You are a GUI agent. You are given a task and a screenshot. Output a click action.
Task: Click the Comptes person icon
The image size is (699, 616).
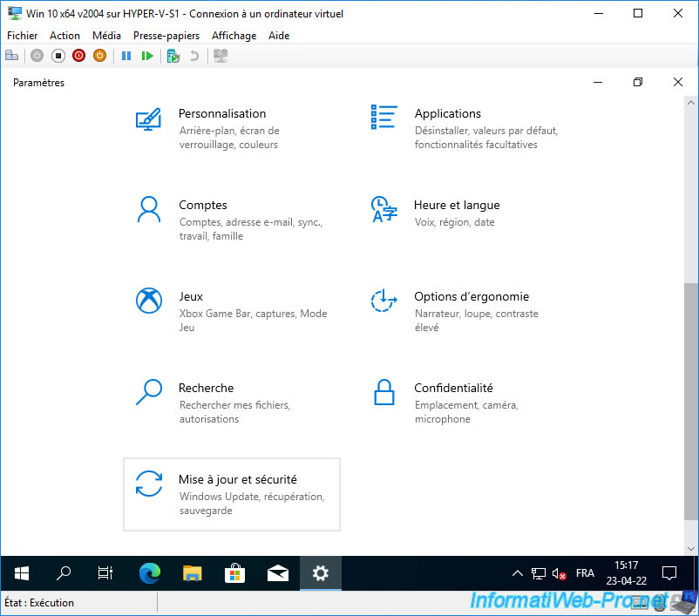(x=149, y=209)
